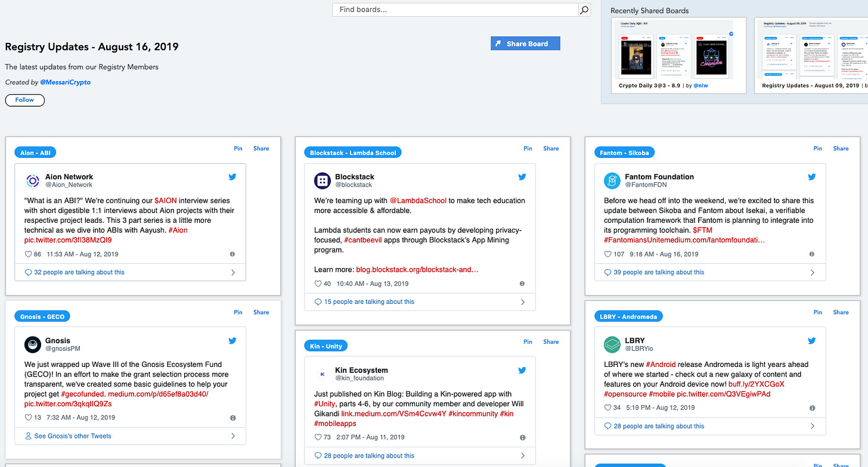Click info icon on Blockstack tweet
The height and width of the screenshot is (467, 868).
[x=522, y=284]
